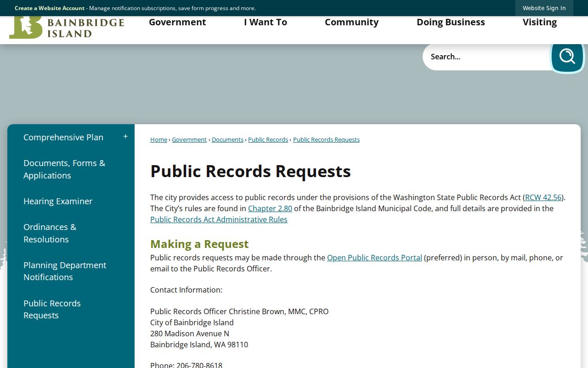Viewport: 588px width, 368px height.
Task: Open Ordinances & Resolutions sidebar link
Action: pos(50,233)
